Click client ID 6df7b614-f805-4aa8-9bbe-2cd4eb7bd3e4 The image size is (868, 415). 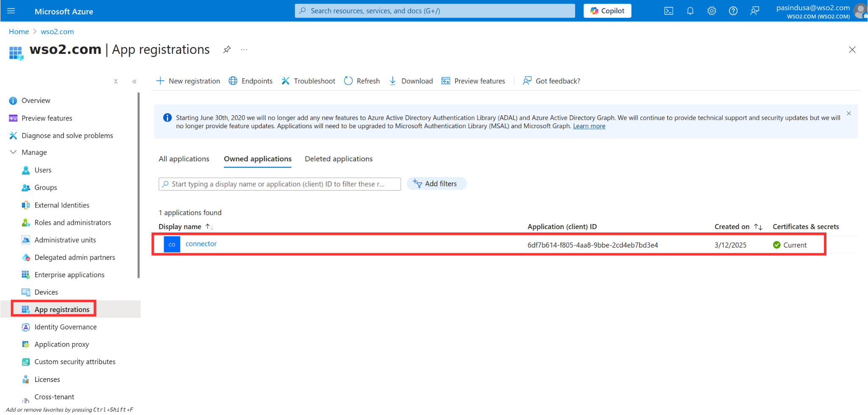coord(593,245)
